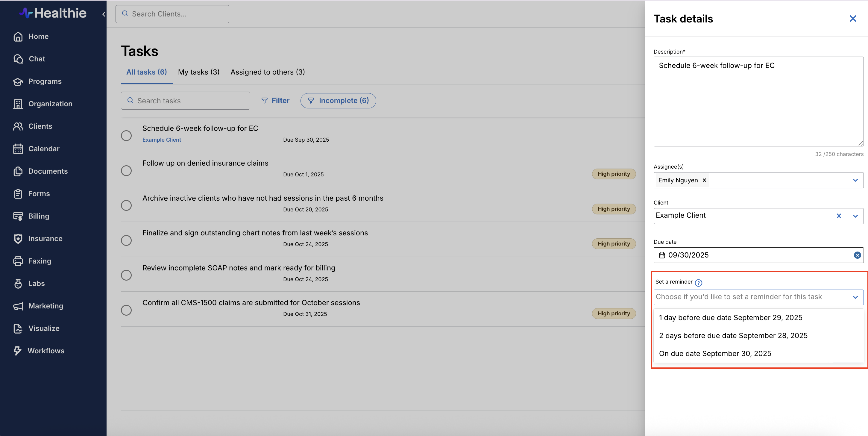The image size is (868, 436).
Task: Select '1 day before due date' reminder option
Action: (x=731, y=318)
